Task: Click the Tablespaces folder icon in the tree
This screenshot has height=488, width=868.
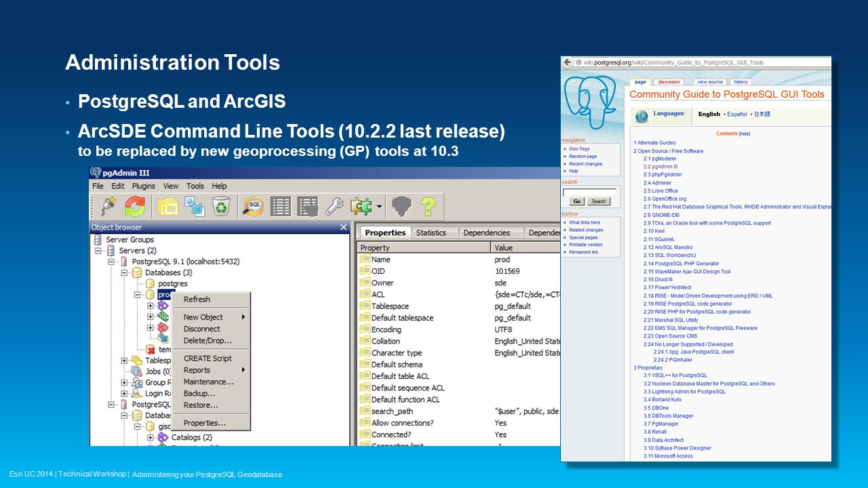Action: (x=138, y=361)
